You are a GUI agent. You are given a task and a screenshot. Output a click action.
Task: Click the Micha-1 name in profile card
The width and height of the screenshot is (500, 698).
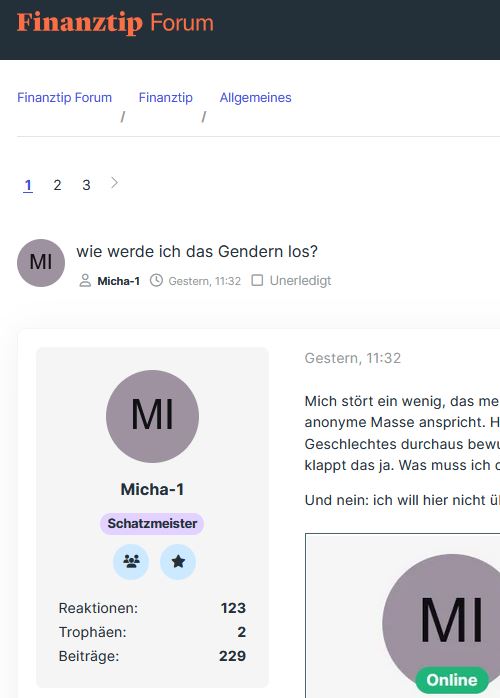tap(152, 489)
